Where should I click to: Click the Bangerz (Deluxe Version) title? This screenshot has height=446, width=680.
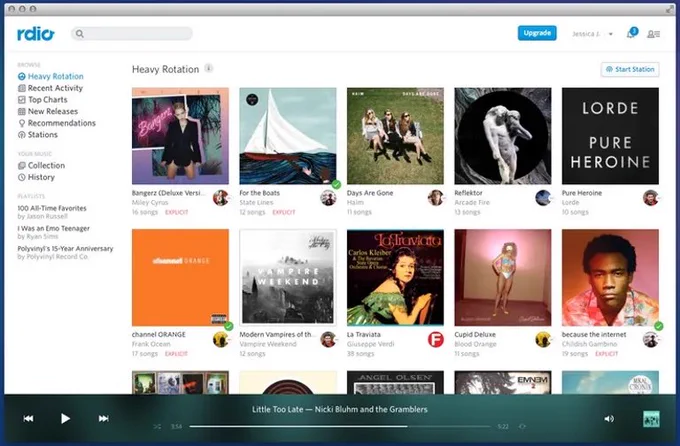167,193
